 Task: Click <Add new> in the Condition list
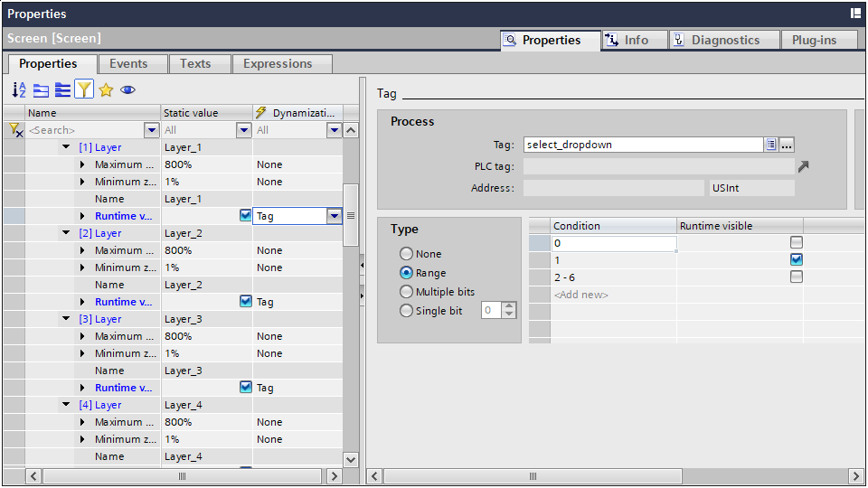(x=580, y=295)
